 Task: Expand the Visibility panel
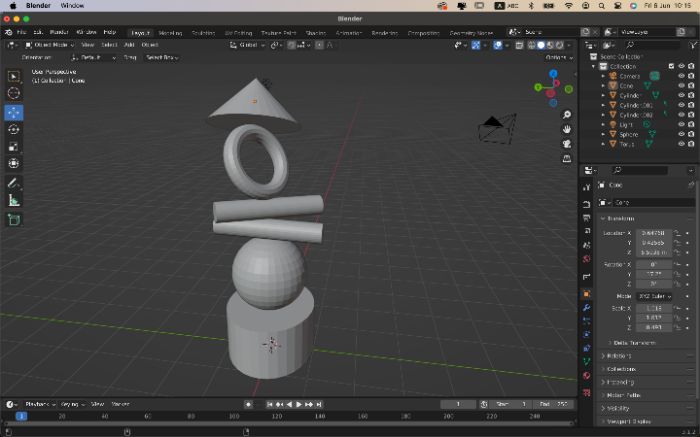point(618,408)
